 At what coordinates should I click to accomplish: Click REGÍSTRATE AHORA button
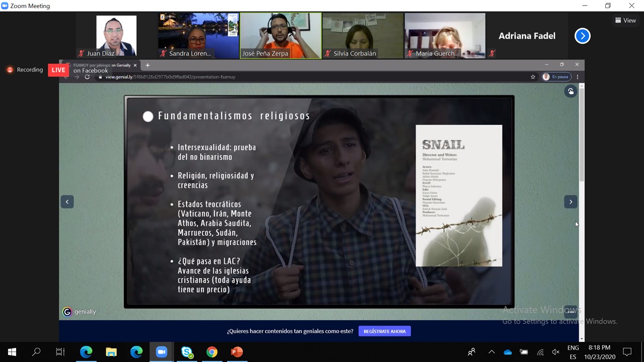point(384,331)
